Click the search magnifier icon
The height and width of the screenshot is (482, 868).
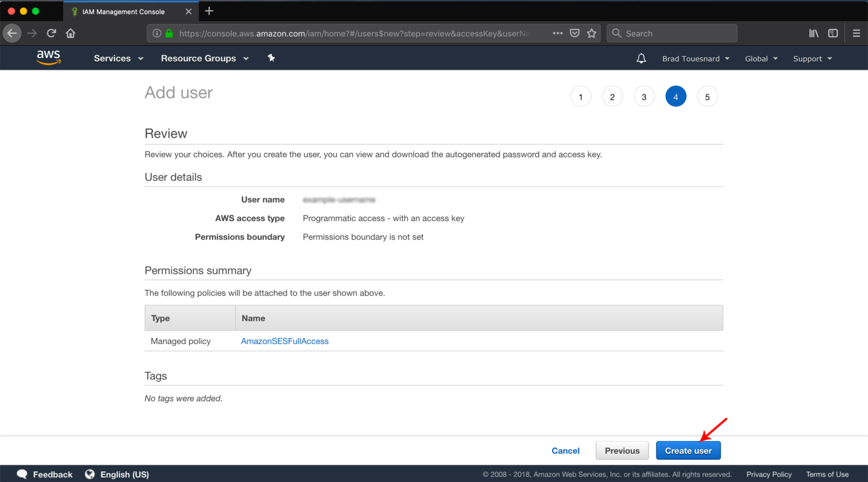pos(617,33)
